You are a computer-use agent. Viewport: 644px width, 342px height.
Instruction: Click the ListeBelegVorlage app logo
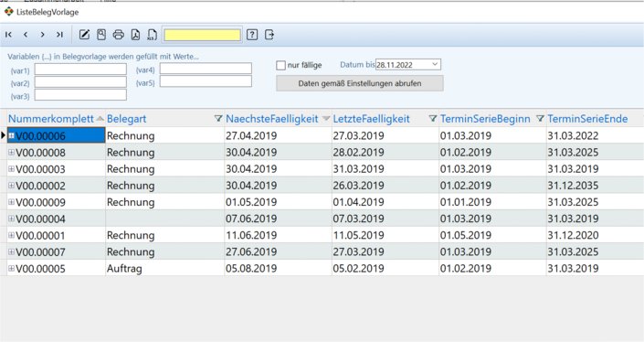[x=8, y=12]
